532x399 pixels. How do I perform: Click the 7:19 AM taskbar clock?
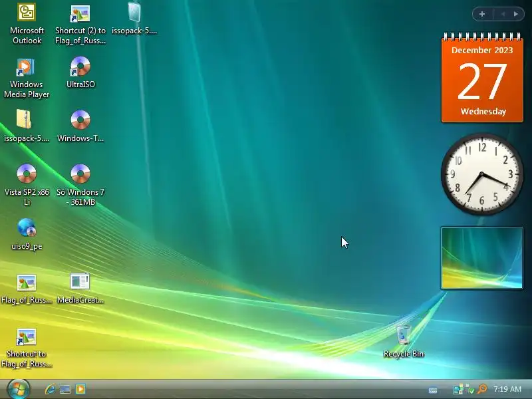(x=507, y=389)
